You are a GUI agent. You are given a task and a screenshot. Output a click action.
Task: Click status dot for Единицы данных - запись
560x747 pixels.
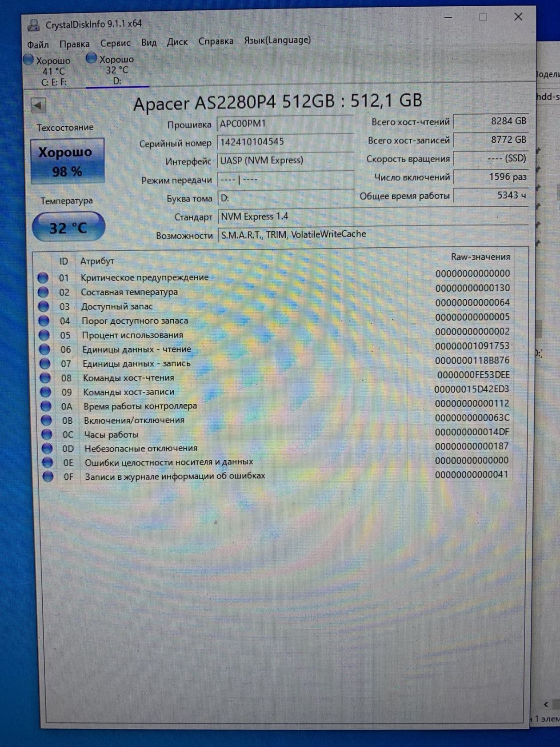(x=45, y=364)
